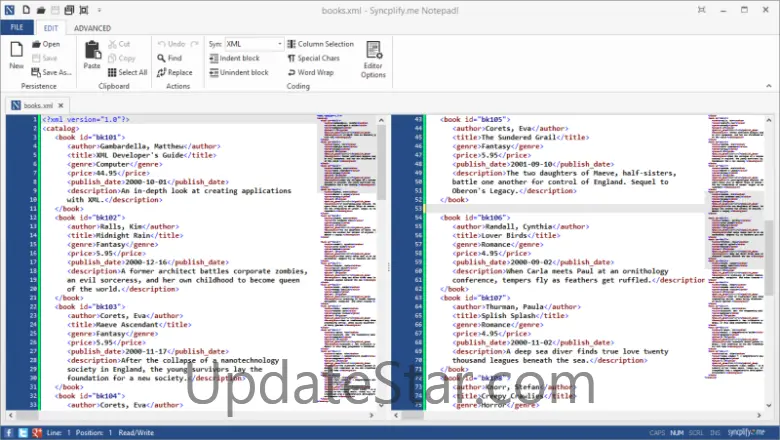780x440 pixels.
Task: Indent block of selected lines
Action: click(234, 58)
